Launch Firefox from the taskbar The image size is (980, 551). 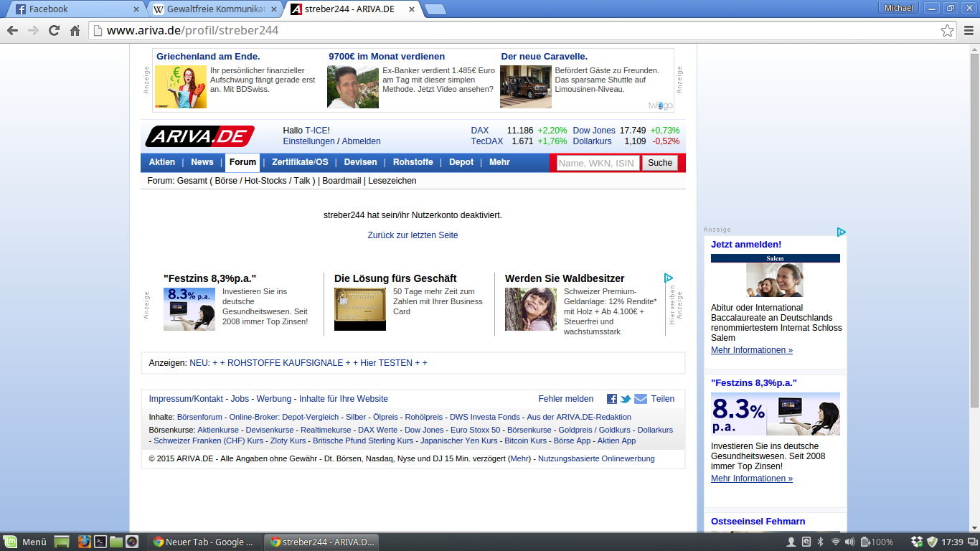tap(85, 542)
